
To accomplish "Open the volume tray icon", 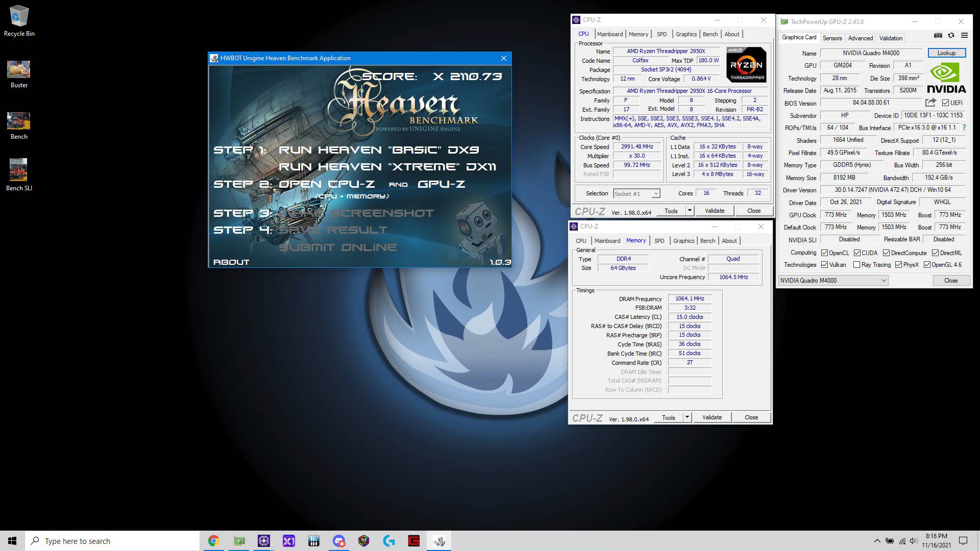I will point(914,541).
